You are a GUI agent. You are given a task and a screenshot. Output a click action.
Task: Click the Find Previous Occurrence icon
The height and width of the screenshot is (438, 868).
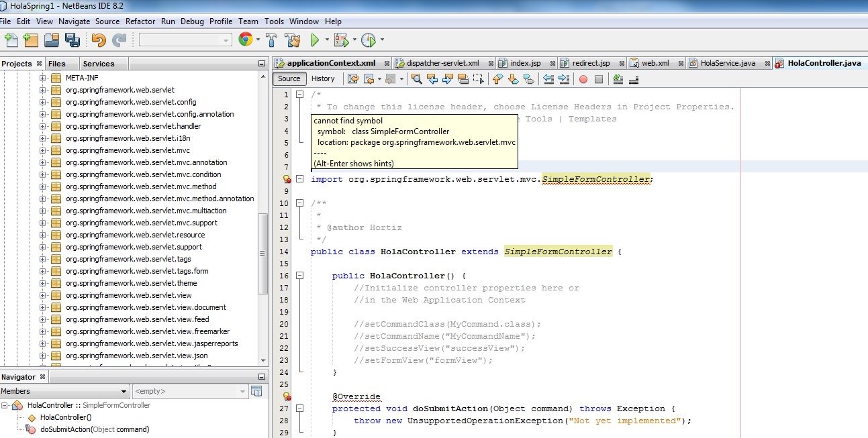[x=432, y=79]
